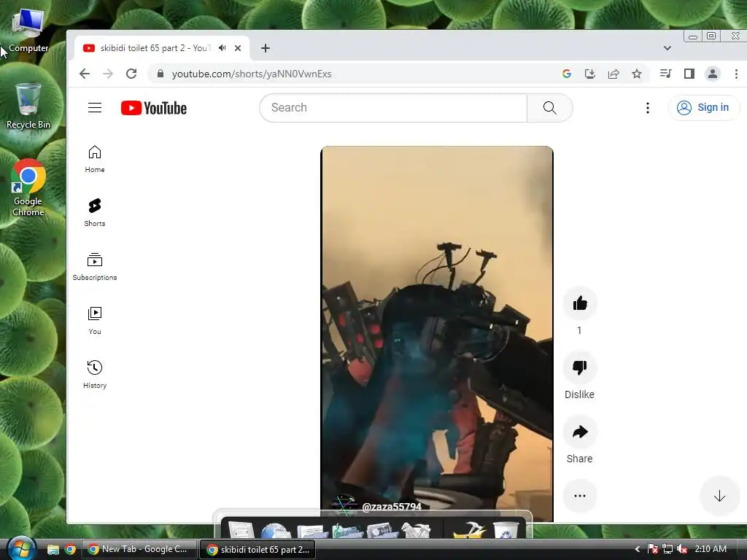Image resolution: width=747 pixels, height=560 pixels.
Task: Reload the YouTube page
Action: [x=131, y=74]
